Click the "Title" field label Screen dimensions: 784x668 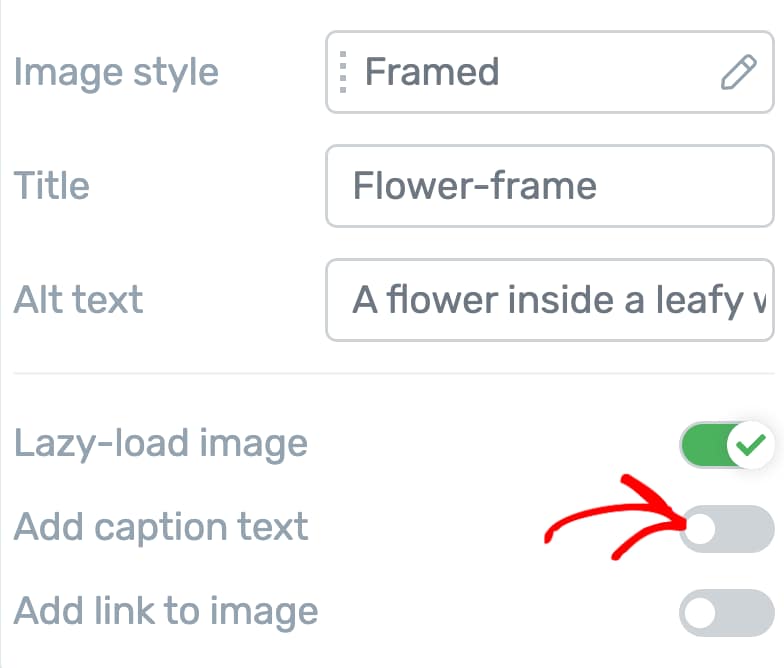pyautogui.click(x=51, y=186)
